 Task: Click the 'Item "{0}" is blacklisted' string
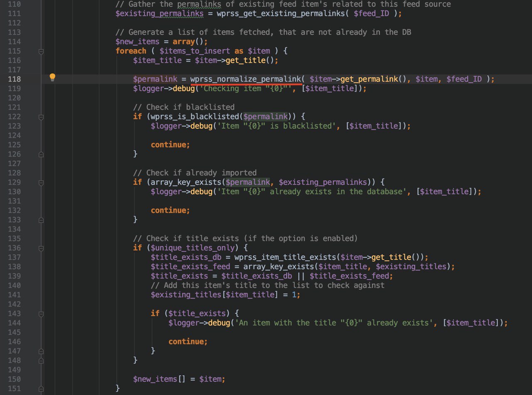[276, 126]
